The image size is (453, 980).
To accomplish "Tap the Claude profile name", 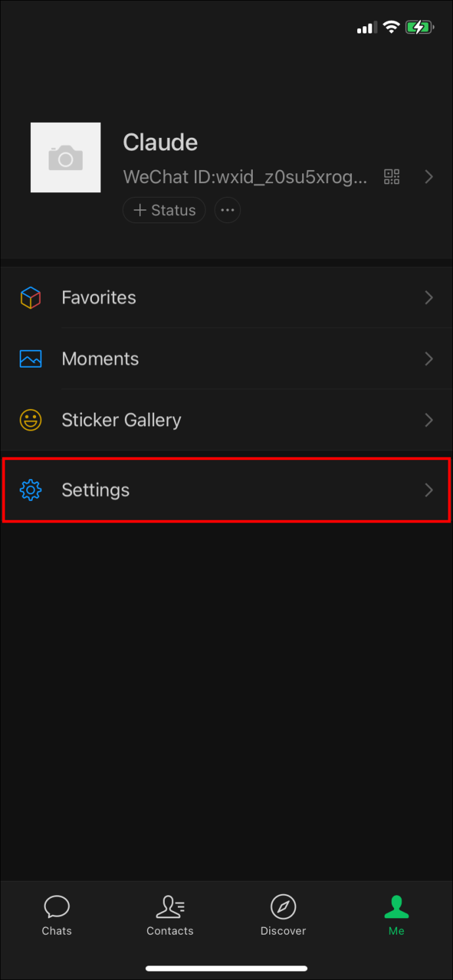I will pos(160,142).
